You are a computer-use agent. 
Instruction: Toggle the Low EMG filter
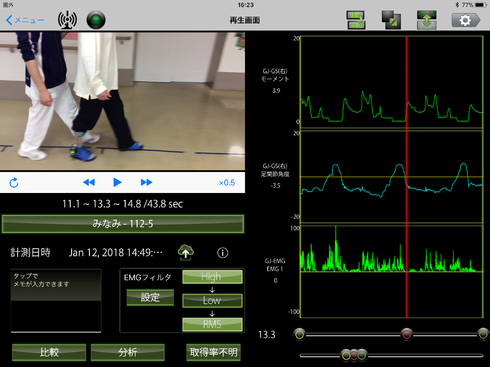point(212,300)
